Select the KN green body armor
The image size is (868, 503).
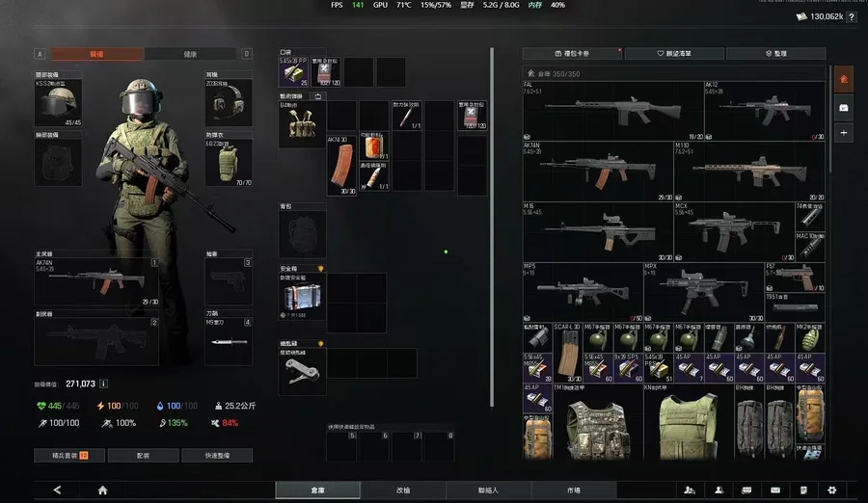[688, 422]
